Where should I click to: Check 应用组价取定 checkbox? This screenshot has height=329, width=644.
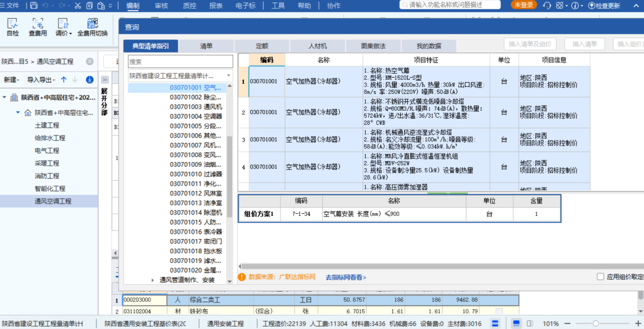point(601,277)
